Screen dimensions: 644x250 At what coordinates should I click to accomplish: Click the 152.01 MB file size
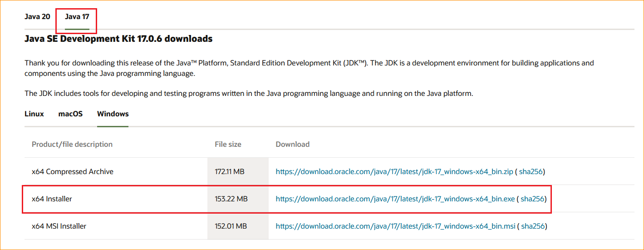[x=231, y=226]
